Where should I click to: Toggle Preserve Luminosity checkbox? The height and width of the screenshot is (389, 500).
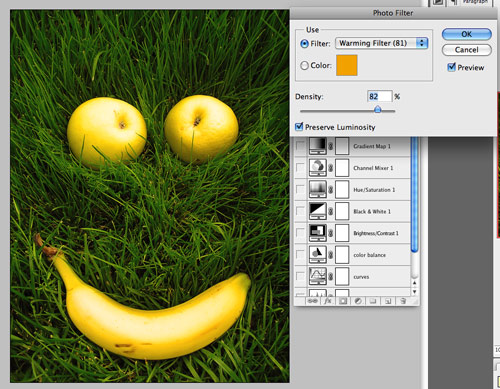coord(299,127)
